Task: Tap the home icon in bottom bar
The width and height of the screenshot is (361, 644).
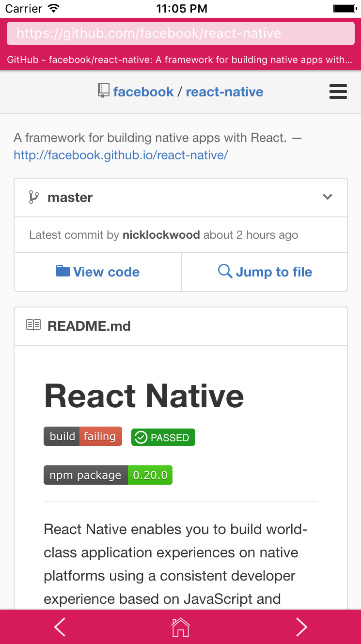Action: click(180, 627)
